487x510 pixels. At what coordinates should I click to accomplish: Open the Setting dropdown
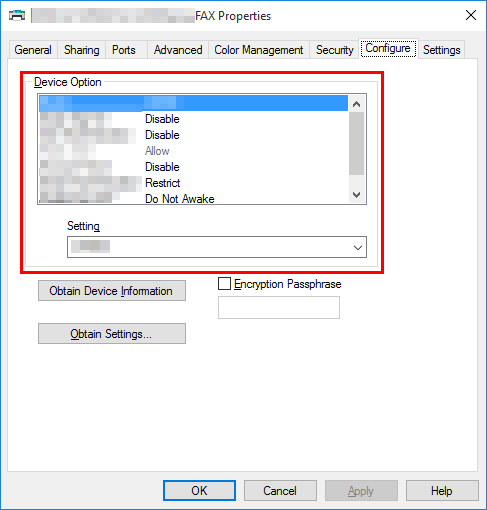click(217, 247)
